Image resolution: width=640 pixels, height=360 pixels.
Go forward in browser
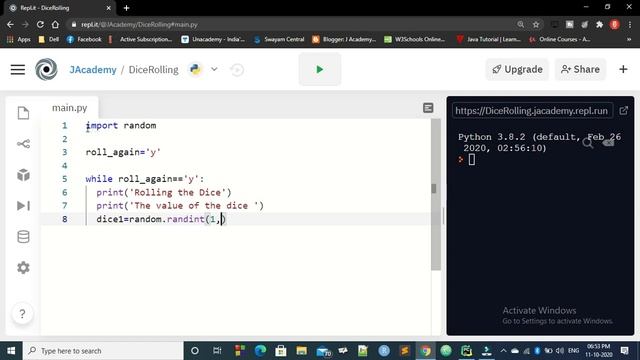[x=25, y=24]
